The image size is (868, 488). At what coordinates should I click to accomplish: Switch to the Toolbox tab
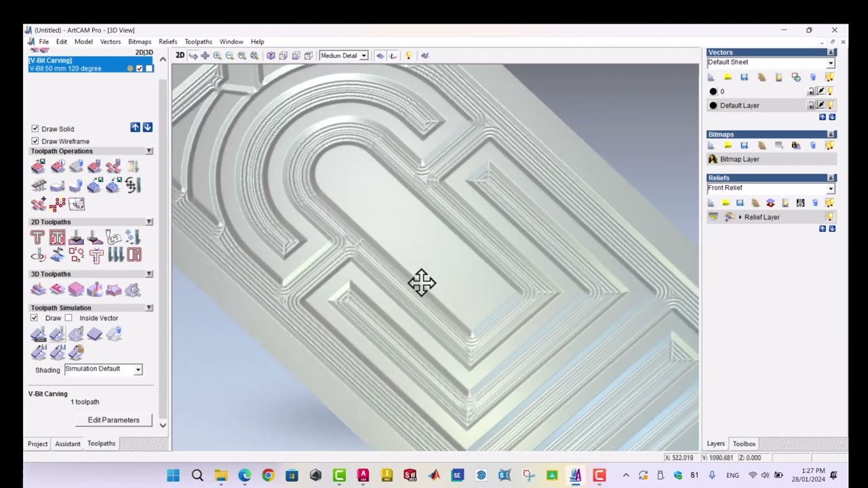(744, 444)
